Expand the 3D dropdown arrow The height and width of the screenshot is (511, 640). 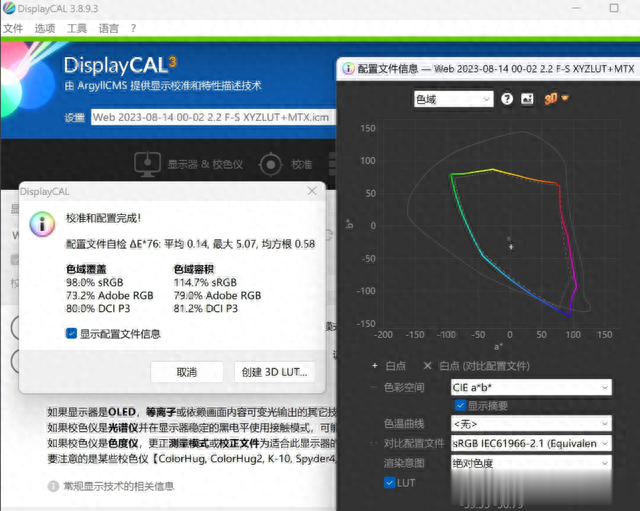point(565,98)
